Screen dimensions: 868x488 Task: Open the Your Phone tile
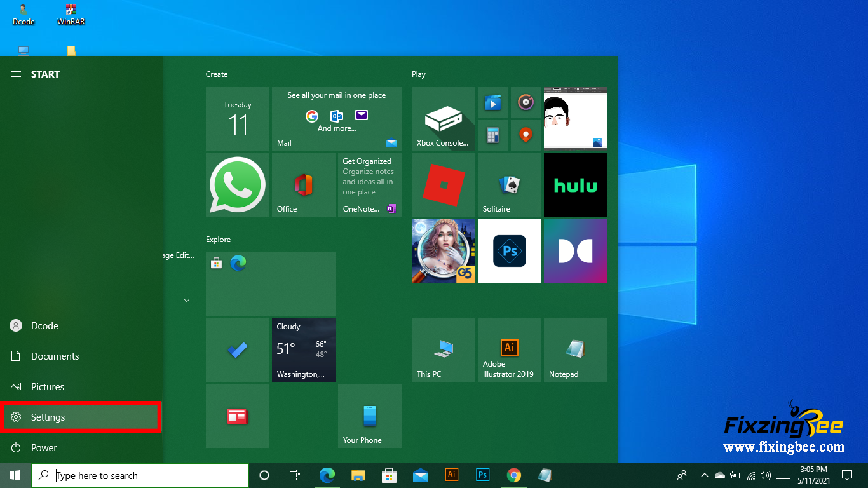(369, 416)
